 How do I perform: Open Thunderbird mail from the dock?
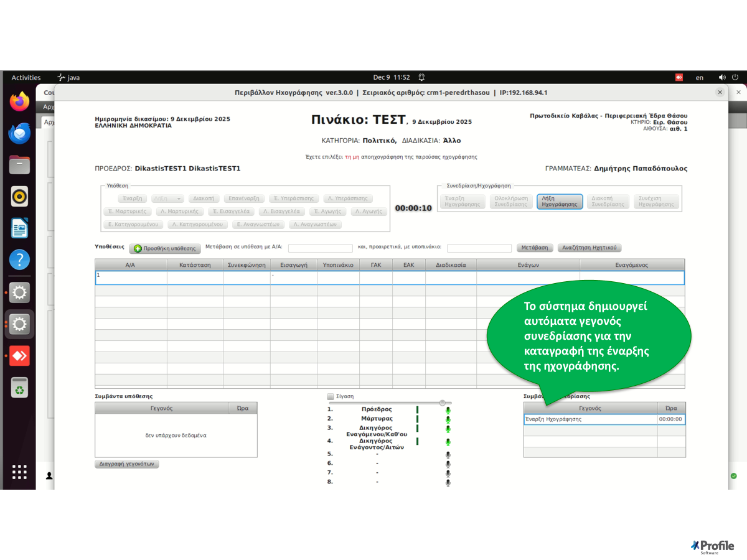click(19, 133)
